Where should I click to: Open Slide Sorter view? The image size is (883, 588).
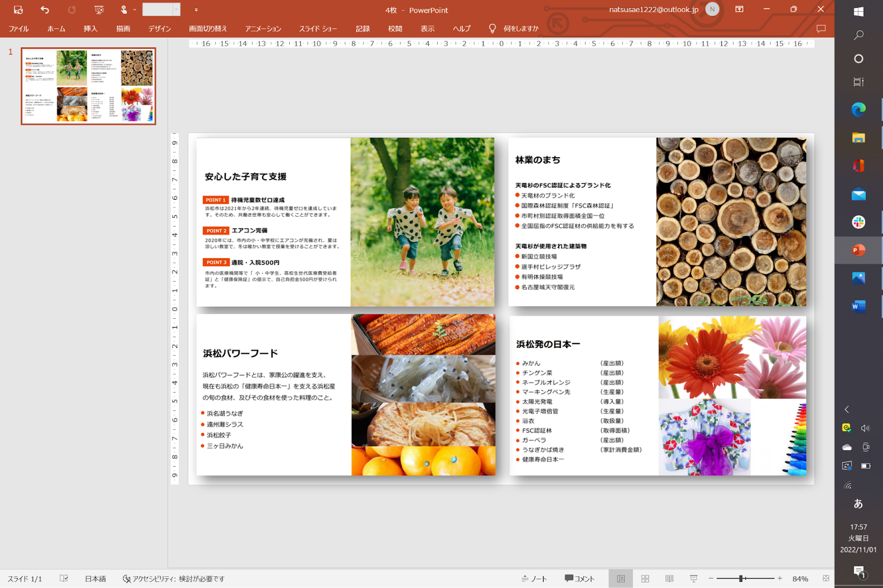point(645,579)
